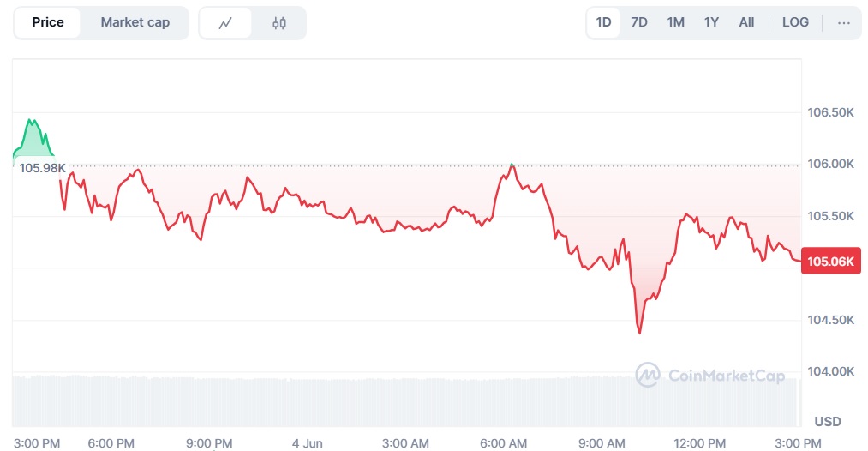The width and height of the screenshot is (868, 451).
Task: Click the 6:00 AM axis label
Action: pyautogui.click(x=503, y=443)
